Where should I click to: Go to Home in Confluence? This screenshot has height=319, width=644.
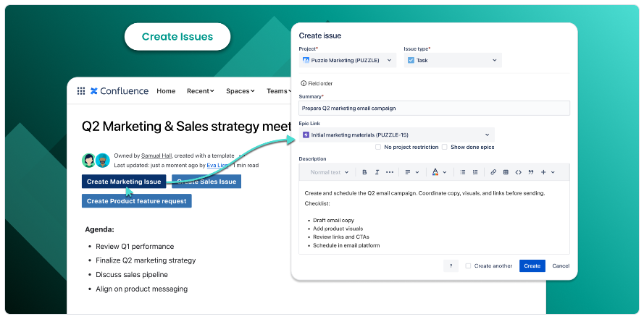(x=166, y=91)
